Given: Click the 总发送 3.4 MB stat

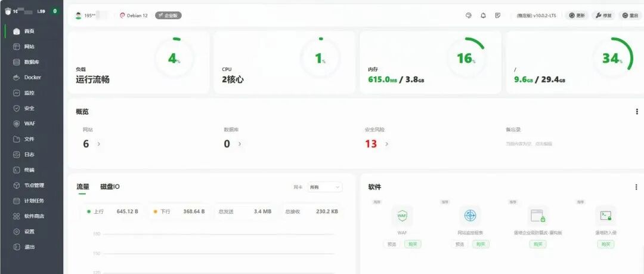Looking at the screenshot, I should point(245,211).
